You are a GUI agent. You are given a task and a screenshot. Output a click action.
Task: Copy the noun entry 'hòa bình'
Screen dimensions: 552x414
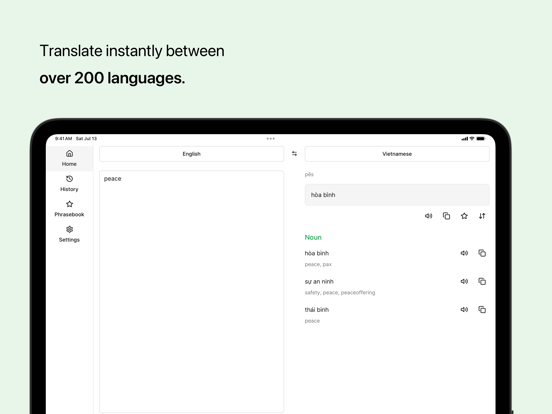(482, 253)
